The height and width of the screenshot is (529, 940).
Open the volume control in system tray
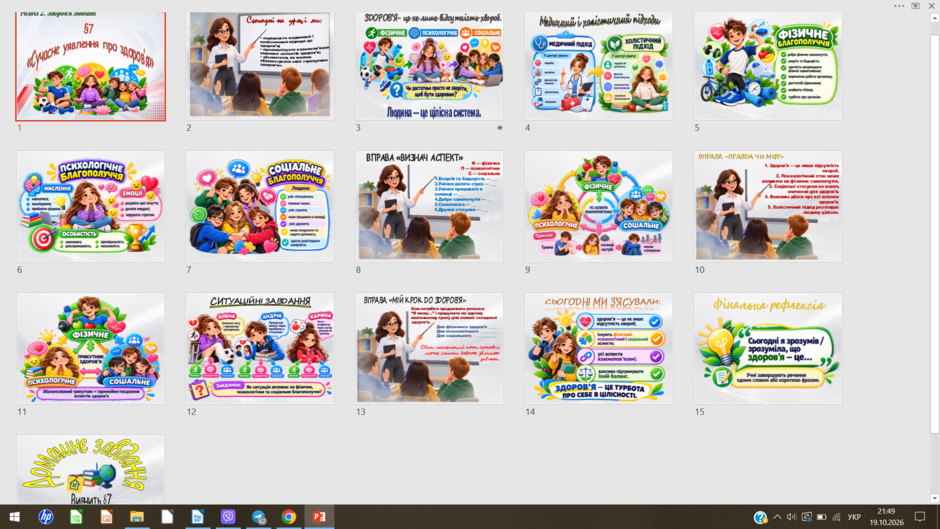(791, 517)
